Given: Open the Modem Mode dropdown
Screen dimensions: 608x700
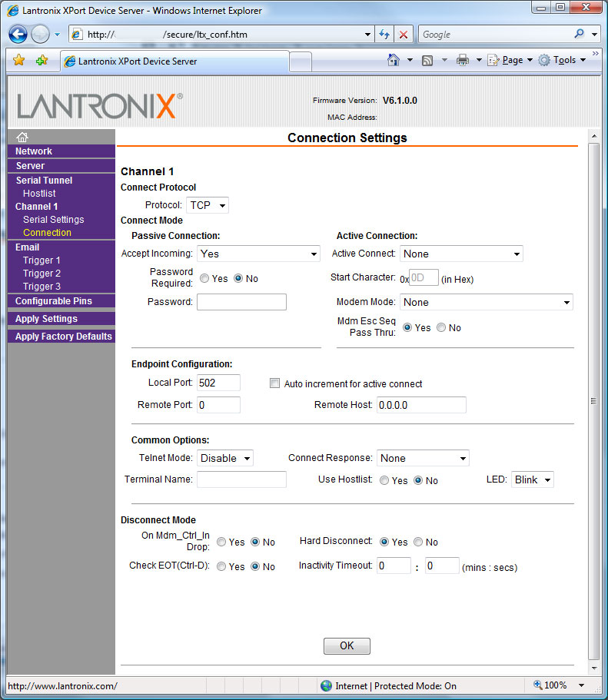Looking at the screenshot, I should [x=486, y=302].
